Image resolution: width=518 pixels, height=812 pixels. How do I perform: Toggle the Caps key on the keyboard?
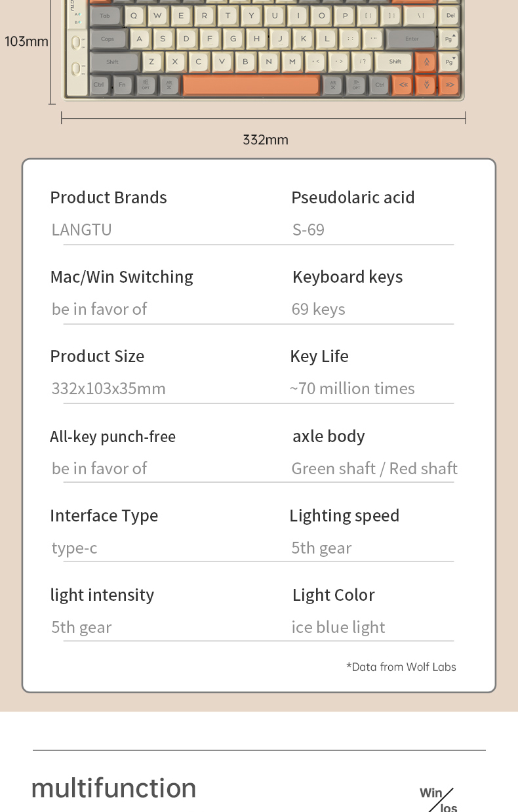pyautogui.click(x=108, y=39)
